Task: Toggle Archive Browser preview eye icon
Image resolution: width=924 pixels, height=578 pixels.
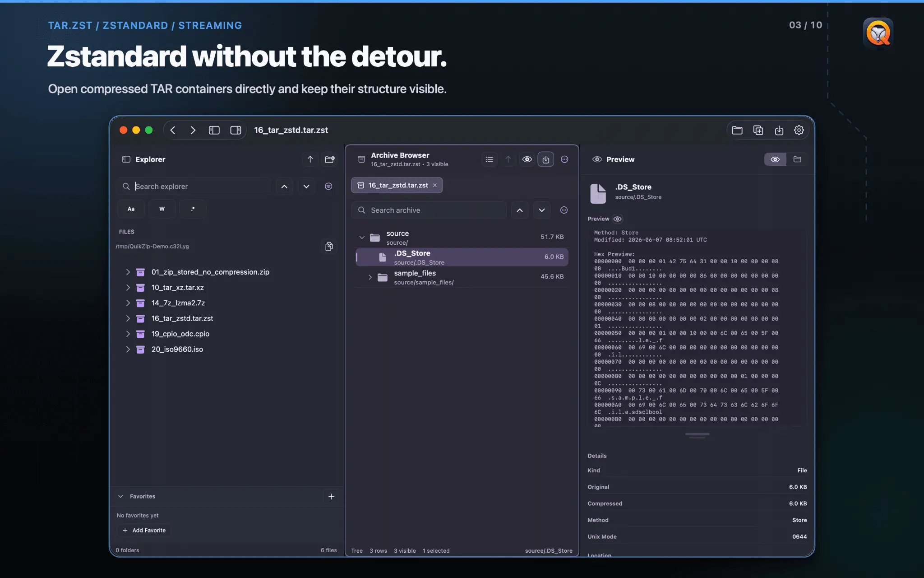Action: [527, 159]
